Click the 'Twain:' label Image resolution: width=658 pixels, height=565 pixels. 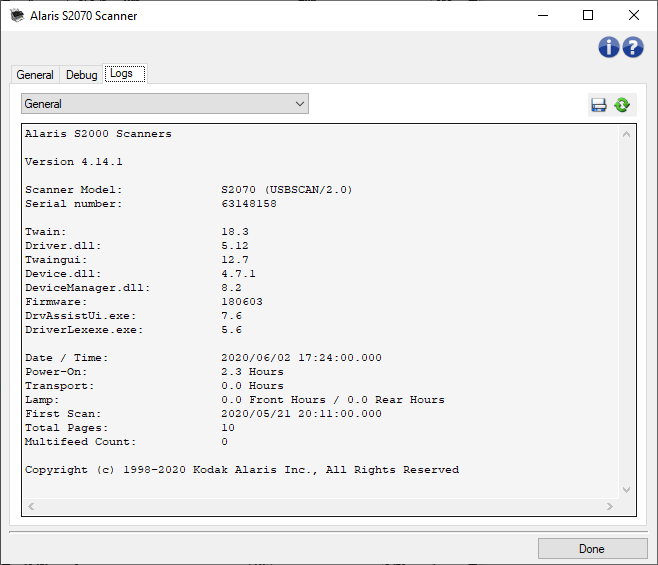point(45,232)
